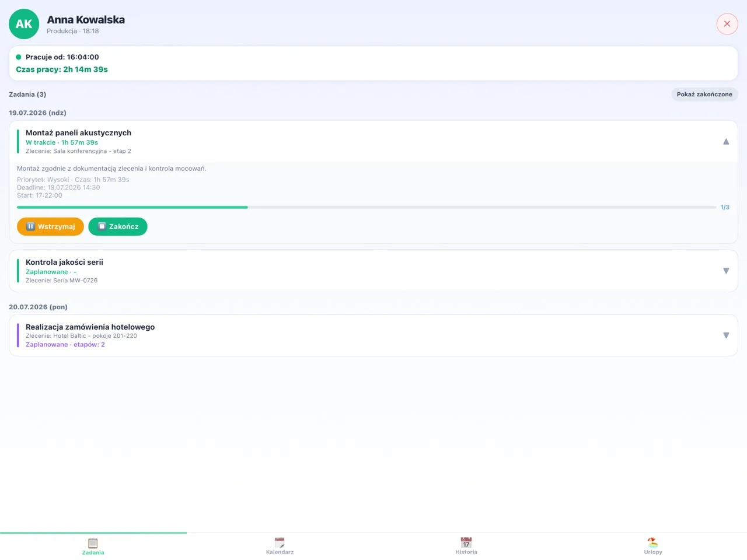Switch to the Urlopy tab label
The width and height of the screenshot is (747, 560).
point(653,552)
